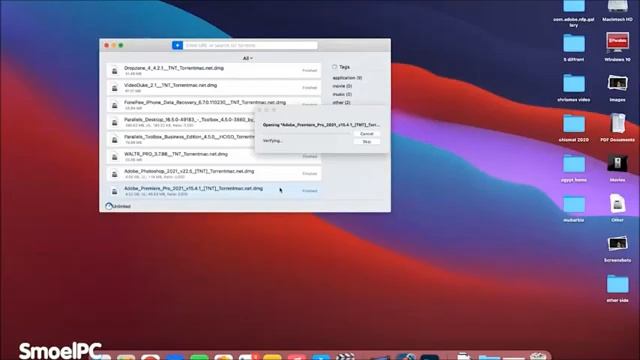Click the Unlimited speed label in status bar
Screen dimensions: 640x360
tap(122, 206)
